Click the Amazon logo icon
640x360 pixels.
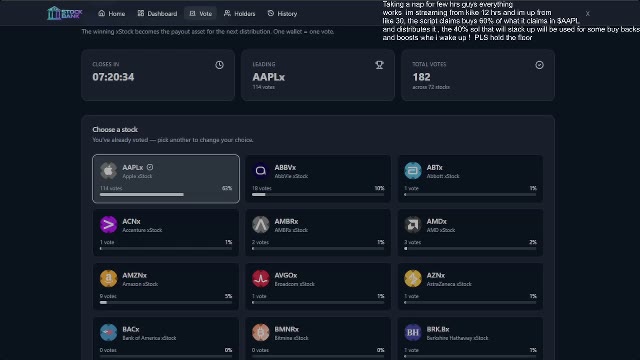coord(108,278)
